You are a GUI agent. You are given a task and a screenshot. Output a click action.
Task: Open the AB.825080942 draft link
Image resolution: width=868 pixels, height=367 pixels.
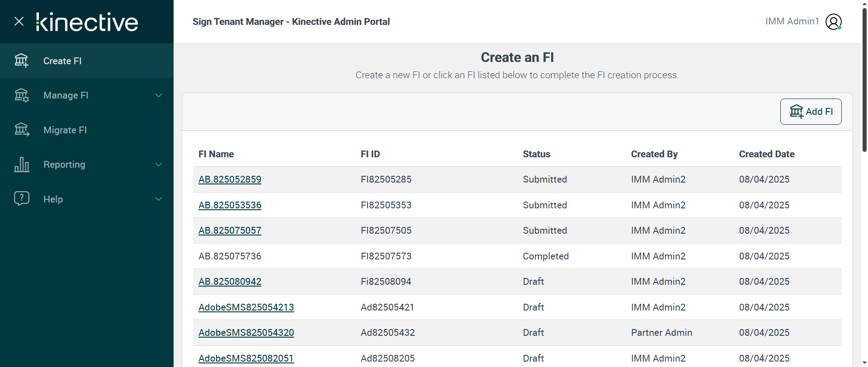pyautogui.click(x=230, y=282)
